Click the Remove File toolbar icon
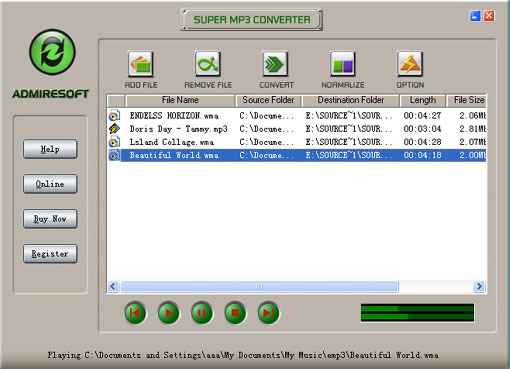This screenshot has height=369, width=510. click(x=208, y=64)
